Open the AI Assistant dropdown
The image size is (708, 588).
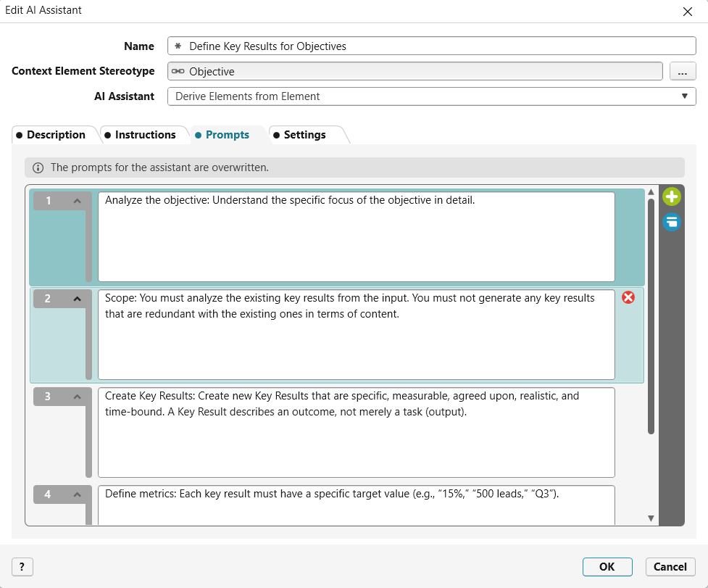[x=684, y=96]
